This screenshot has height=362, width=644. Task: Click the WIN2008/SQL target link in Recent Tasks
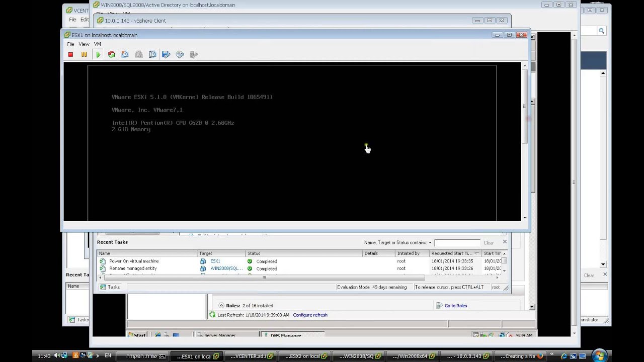(x=226, y=268)
